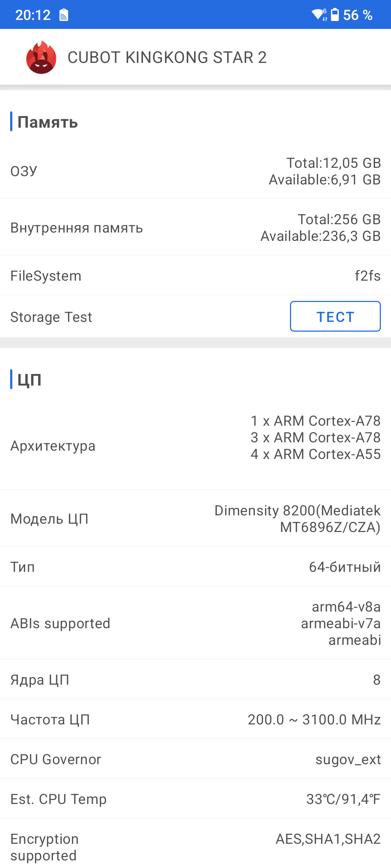The height and width of the screenshot is (868, 391).
Task: Tap the SD card status bar icon
Action: tap(64, 15)
